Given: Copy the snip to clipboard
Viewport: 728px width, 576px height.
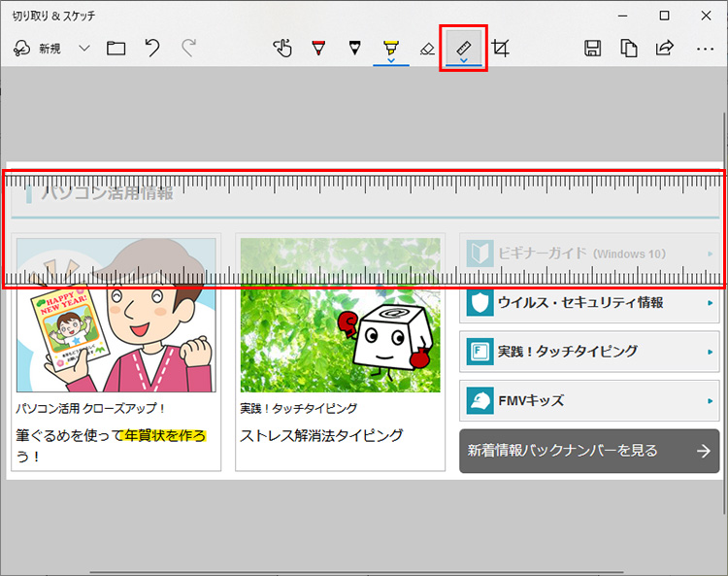Looking at the screenshot, I should 629,48.
